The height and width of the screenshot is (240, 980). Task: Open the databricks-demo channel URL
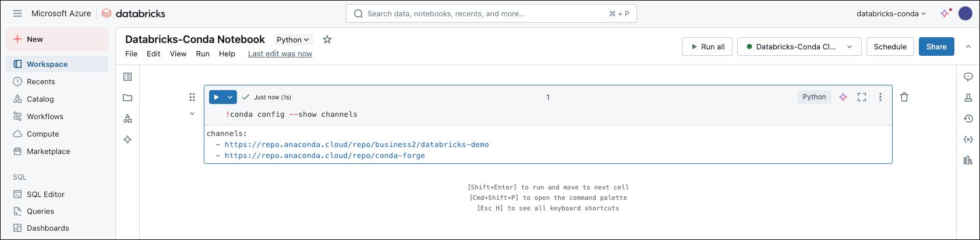point(357,145)
